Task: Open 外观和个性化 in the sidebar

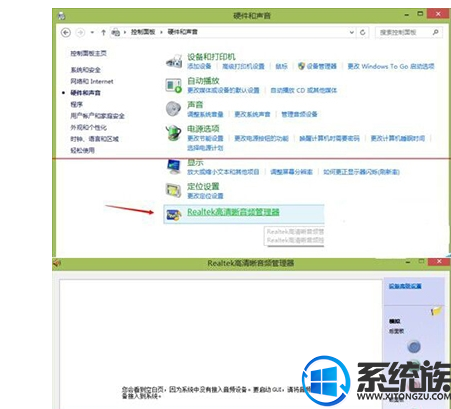Action: (x=88, y=127)
